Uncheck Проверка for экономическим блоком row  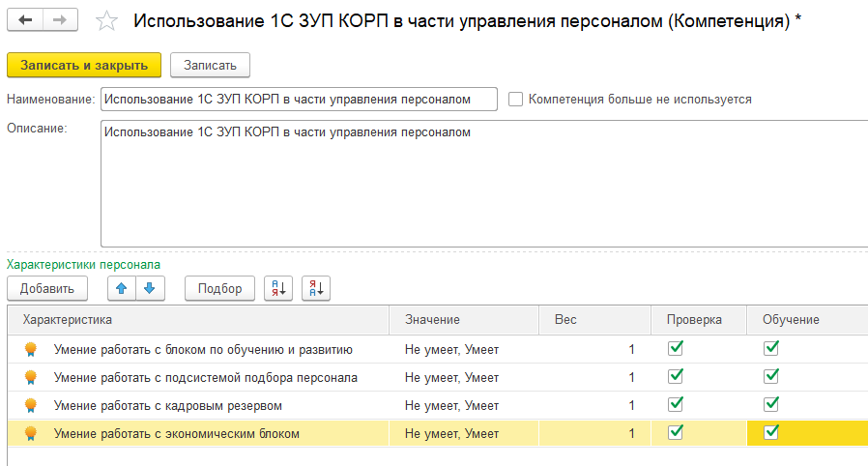[x=676, y=432]
